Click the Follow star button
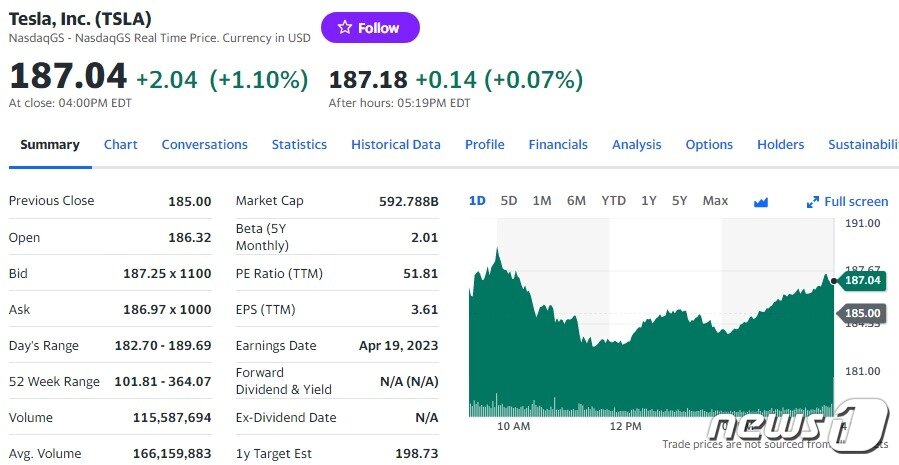 [370, 28]
